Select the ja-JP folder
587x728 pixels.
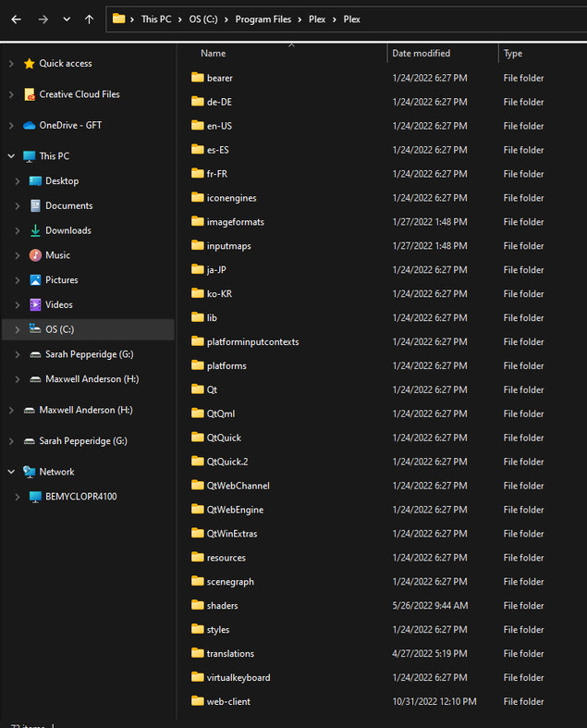[x=216, y=270]
